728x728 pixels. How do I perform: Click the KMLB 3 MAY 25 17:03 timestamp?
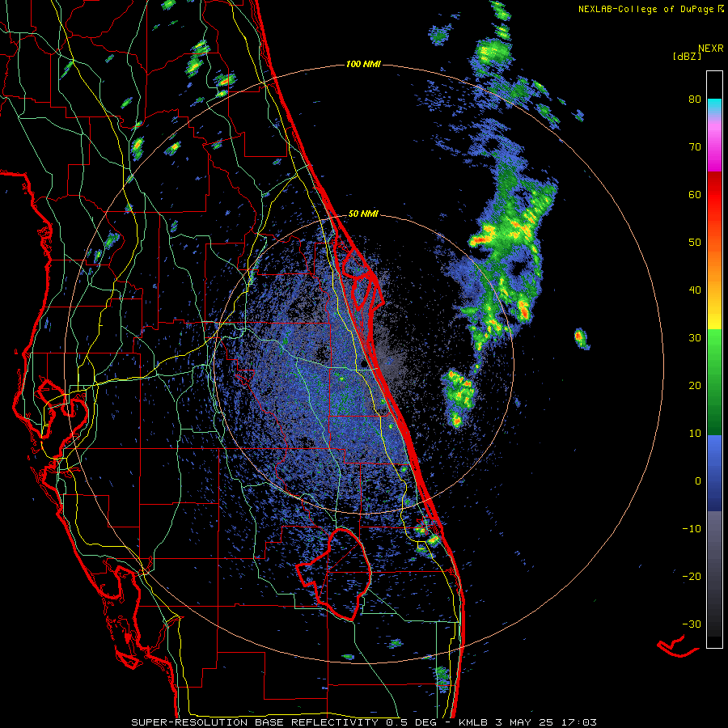(528, 722)
